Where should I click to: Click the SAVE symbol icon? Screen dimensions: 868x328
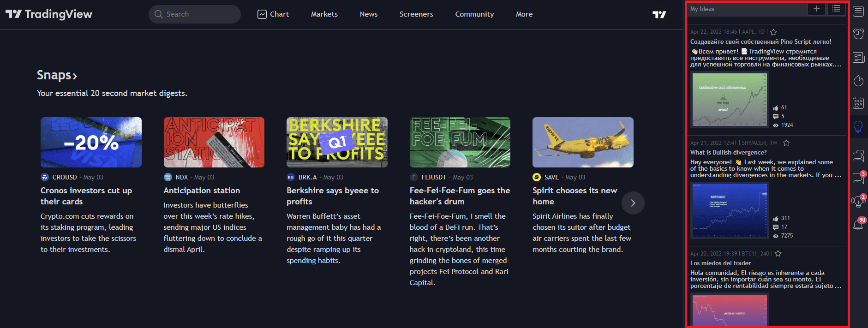(x=537, y=177)
